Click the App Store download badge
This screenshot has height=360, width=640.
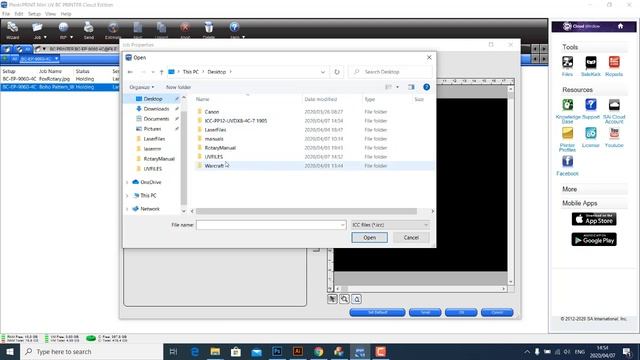point(594,219)
